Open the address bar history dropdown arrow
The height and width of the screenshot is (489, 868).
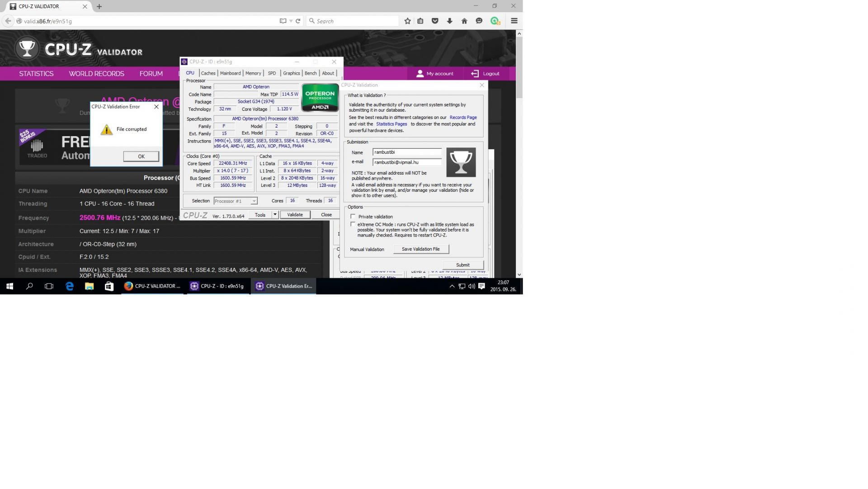(291, 21)
